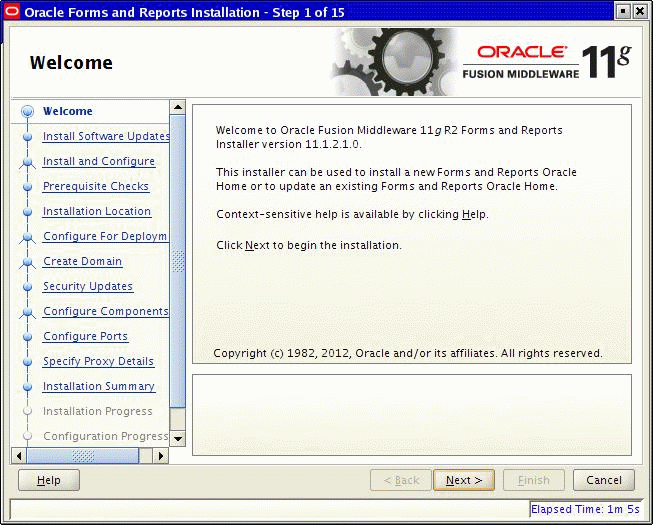Open the Security Updates step link
This screenshot has width=653, height=525.
pyautogui.click(x=88, y=286)
